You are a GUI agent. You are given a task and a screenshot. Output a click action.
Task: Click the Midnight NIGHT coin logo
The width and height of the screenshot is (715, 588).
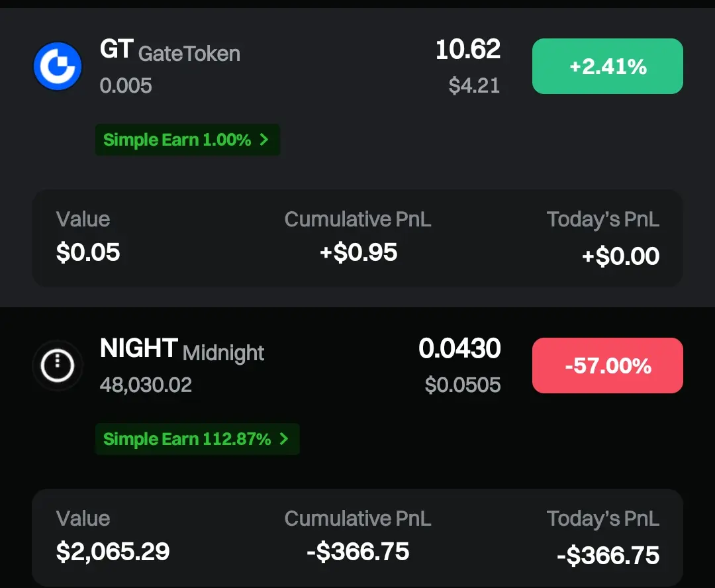pyautogui.click(x=58, y=366)
